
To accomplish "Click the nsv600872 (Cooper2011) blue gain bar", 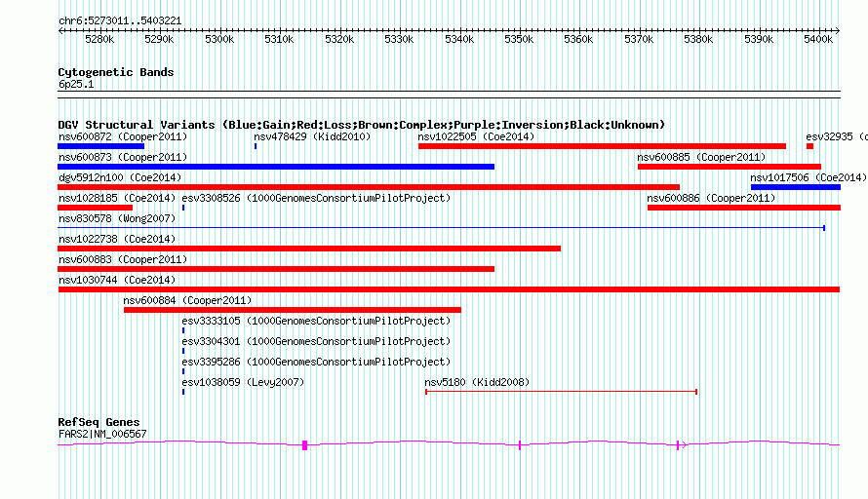I will [x=100, y=146].
